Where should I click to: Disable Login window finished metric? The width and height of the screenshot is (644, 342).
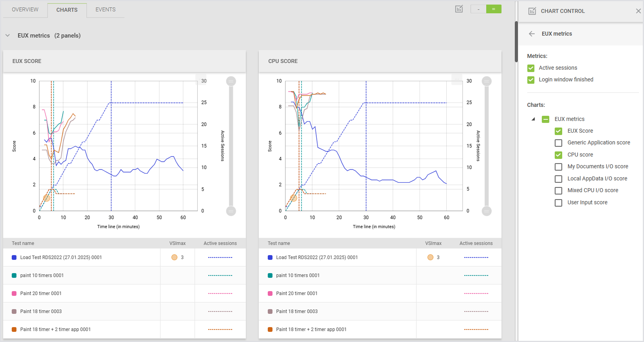click(x=531, y=80)
